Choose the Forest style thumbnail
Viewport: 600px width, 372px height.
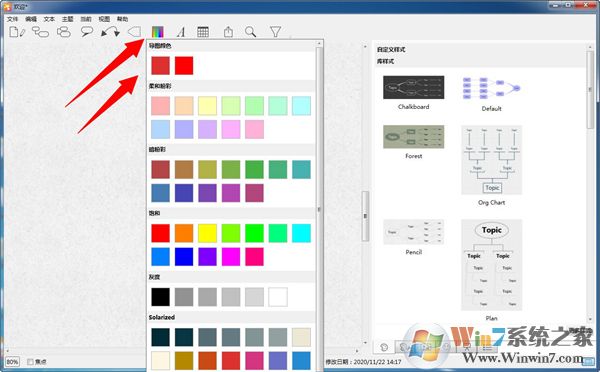(x=414, y=137)
